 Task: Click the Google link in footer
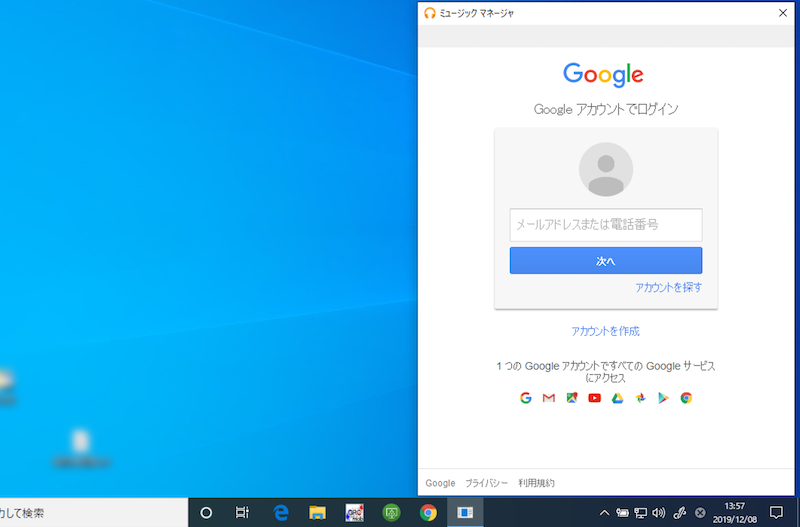point(440,483)
